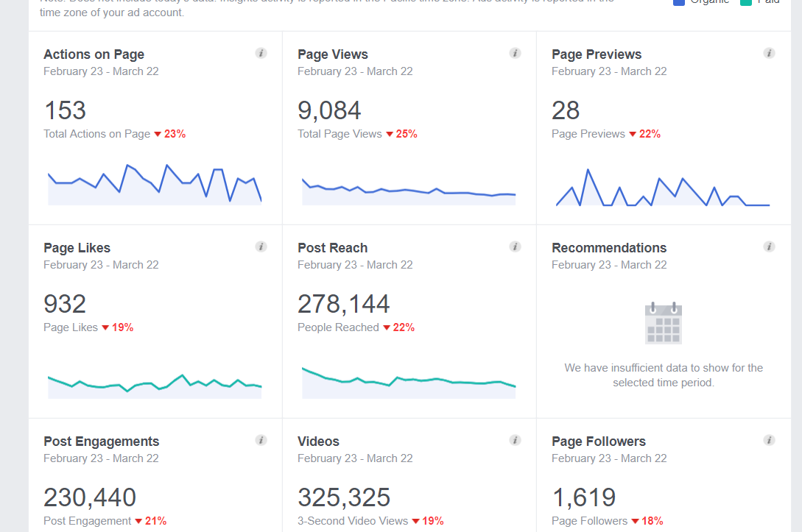Viewport: 802px width, 532px height.
Task: Select the "time zone of your ad account" note
Action: (x=111, y=13)
